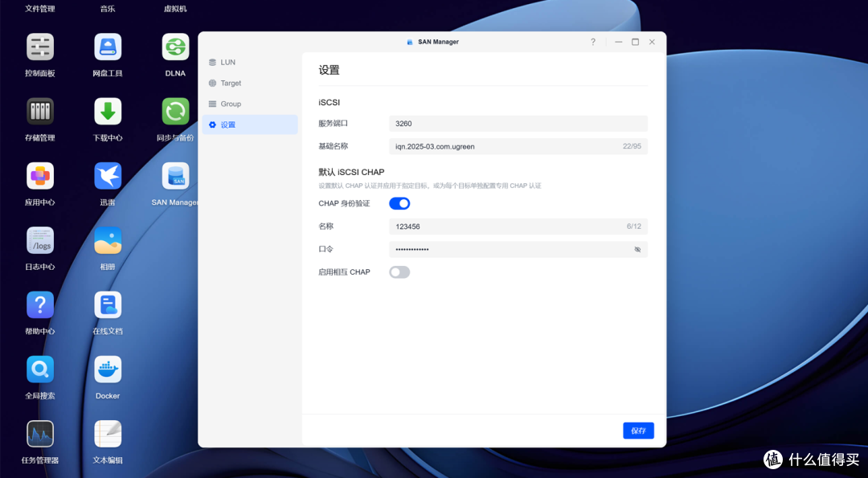
Task: Close the SAN Manager window
Action: pos(652,42)
